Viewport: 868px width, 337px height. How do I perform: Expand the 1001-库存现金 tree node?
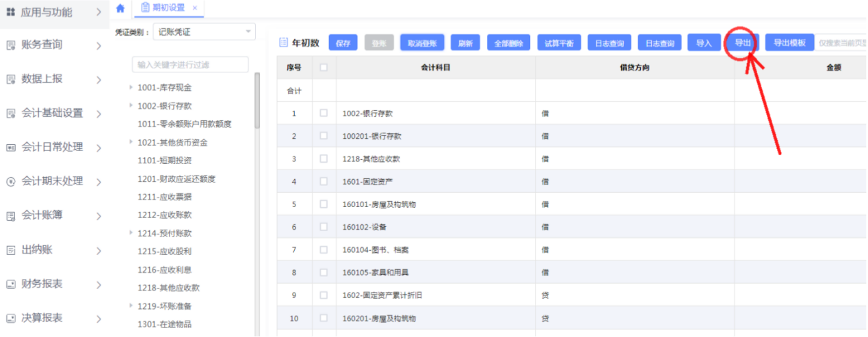pos(131,87)
